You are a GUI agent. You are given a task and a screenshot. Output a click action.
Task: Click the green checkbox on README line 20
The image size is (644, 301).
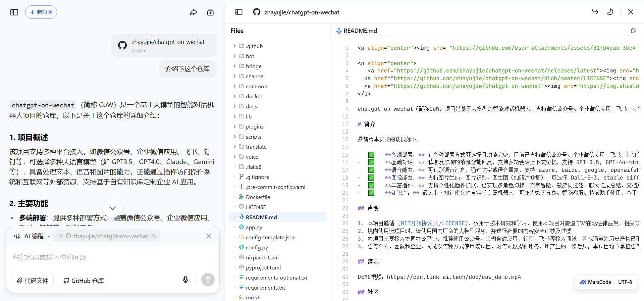coord(371,193)
